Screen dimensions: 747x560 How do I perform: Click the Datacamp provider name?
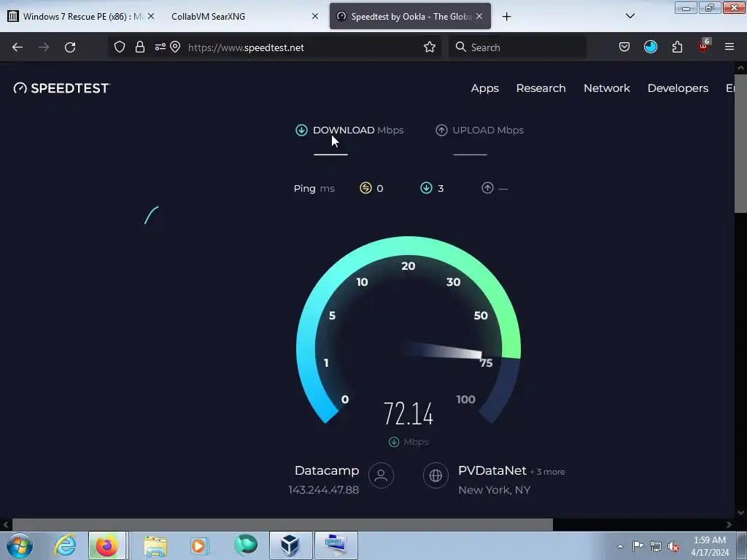[327, 470]
